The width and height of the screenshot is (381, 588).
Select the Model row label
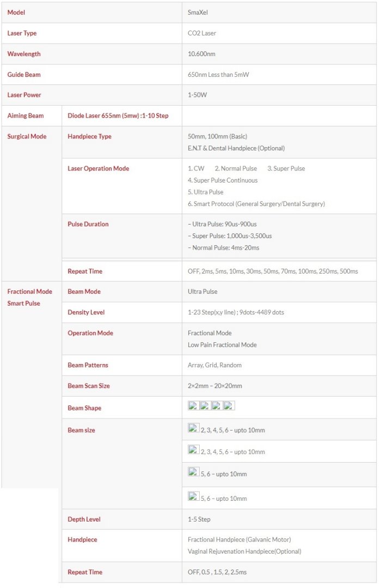point(16,13)
